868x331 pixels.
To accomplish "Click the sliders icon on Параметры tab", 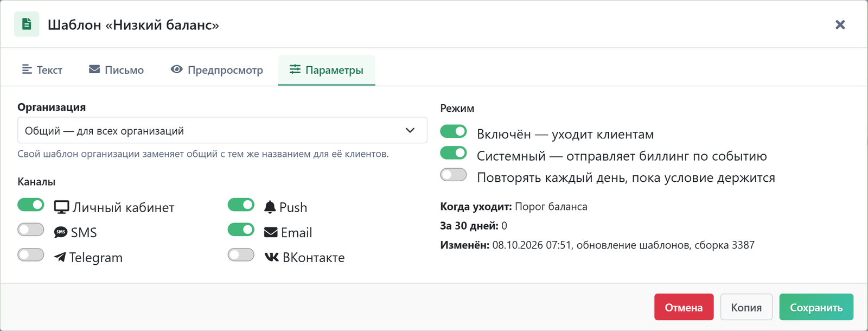I will tap(295, 69).
